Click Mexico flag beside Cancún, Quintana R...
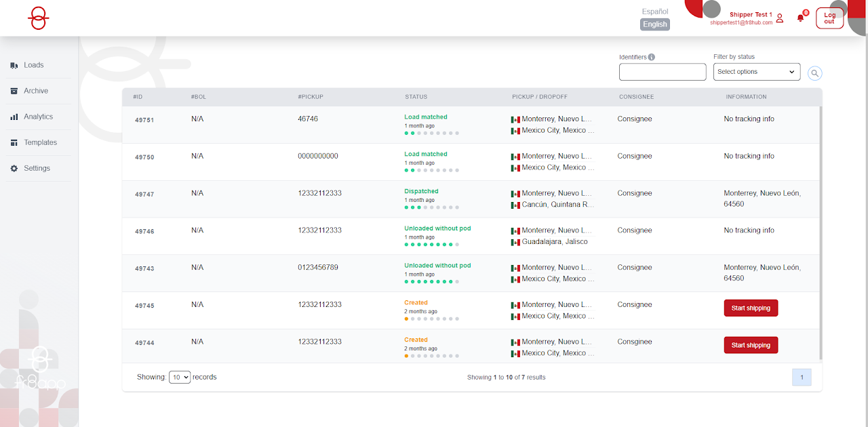868x427 pixels. 515,205
